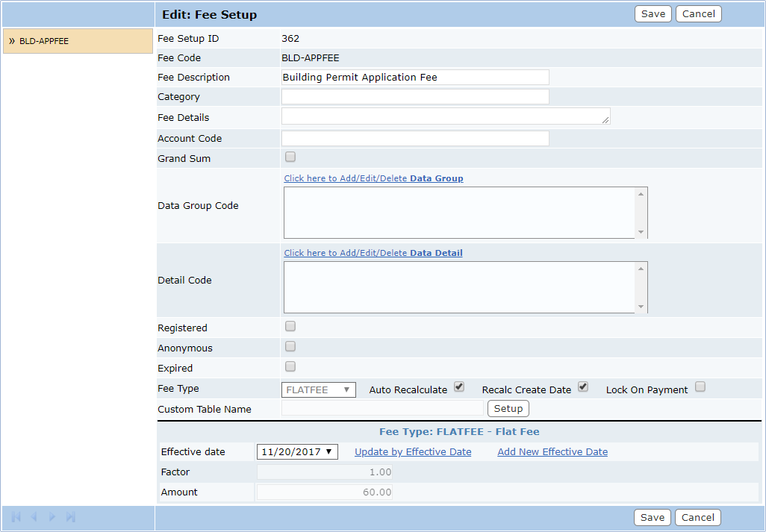Viewport: 766px width, 532px height.
Task: Click the chevron icon beside BLD-APPFEE
Action: 10,41
